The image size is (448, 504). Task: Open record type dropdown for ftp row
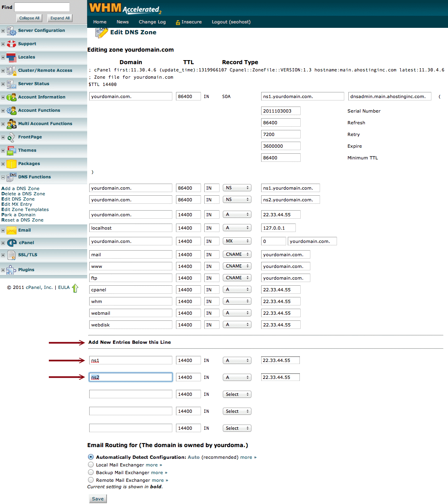237,278
